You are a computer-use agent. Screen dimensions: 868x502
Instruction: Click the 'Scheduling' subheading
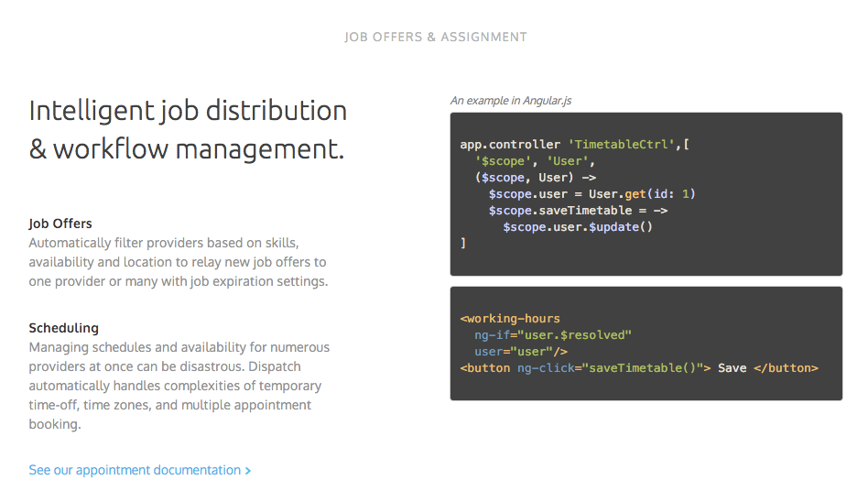tap(64, 328)
